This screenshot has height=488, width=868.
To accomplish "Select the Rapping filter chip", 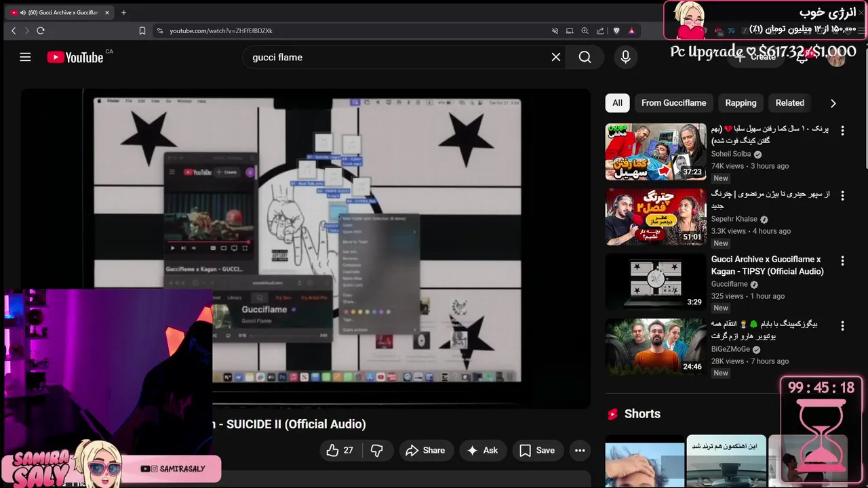I will point(741,103).
